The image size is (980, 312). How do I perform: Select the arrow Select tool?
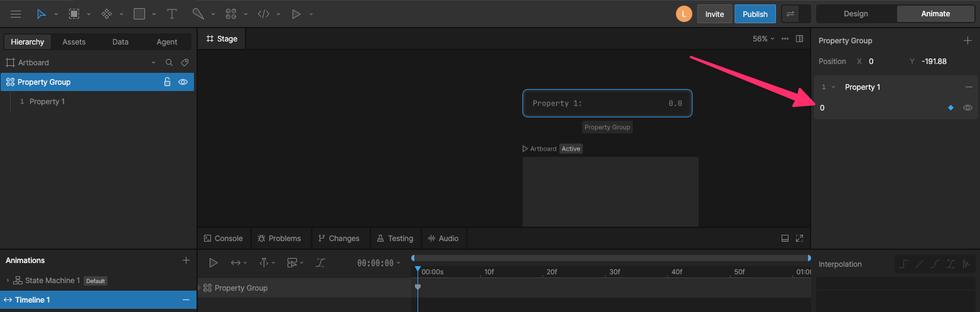click(41, 14)
